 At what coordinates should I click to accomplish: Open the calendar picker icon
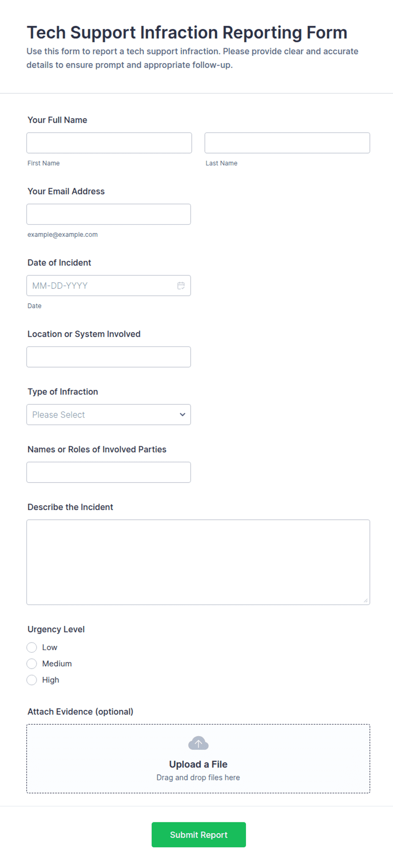[x=181, y=286]
